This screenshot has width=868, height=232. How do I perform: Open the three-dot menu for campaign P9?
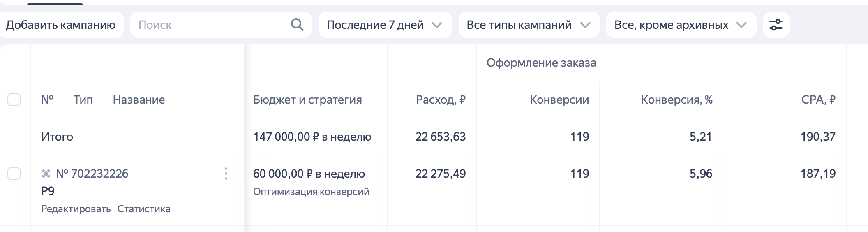[x=226, y=174]
